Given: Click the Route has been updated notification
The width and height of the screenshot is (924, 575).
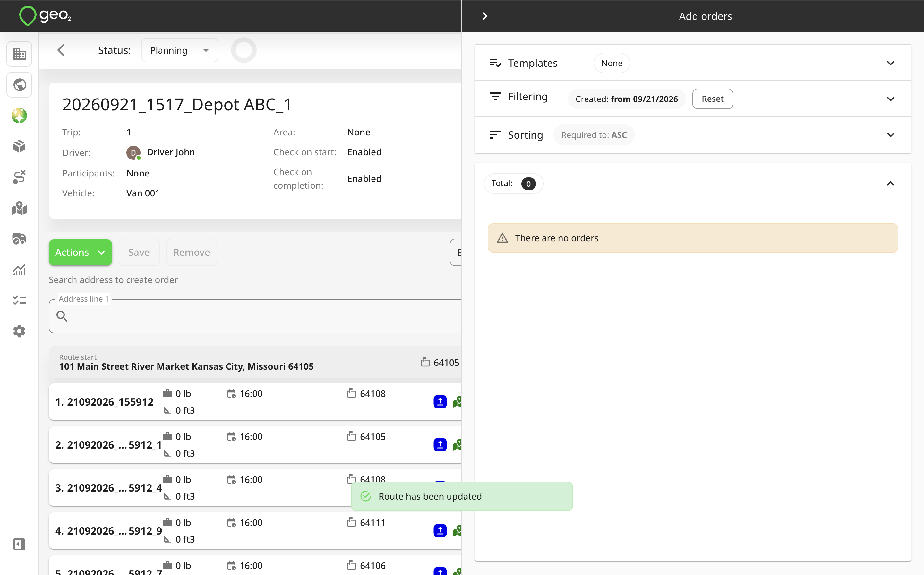Looking at the screenshot, I should [462, 496].
